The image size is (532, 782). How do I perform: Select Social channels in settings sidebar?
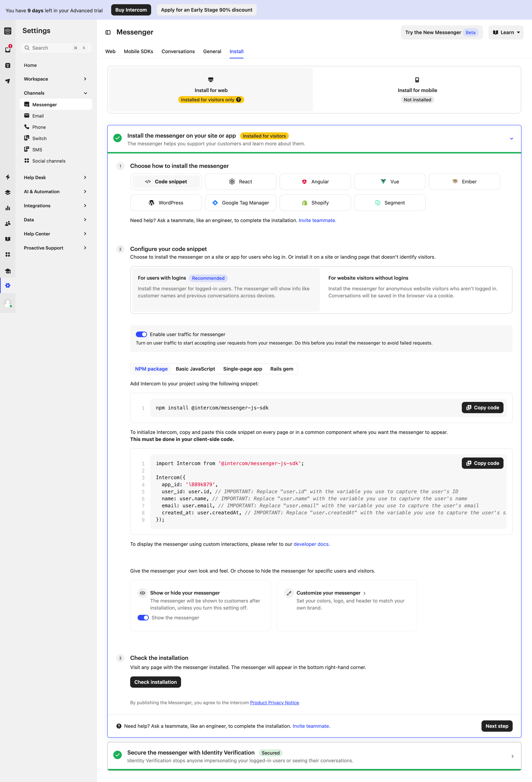click(56, 161)
